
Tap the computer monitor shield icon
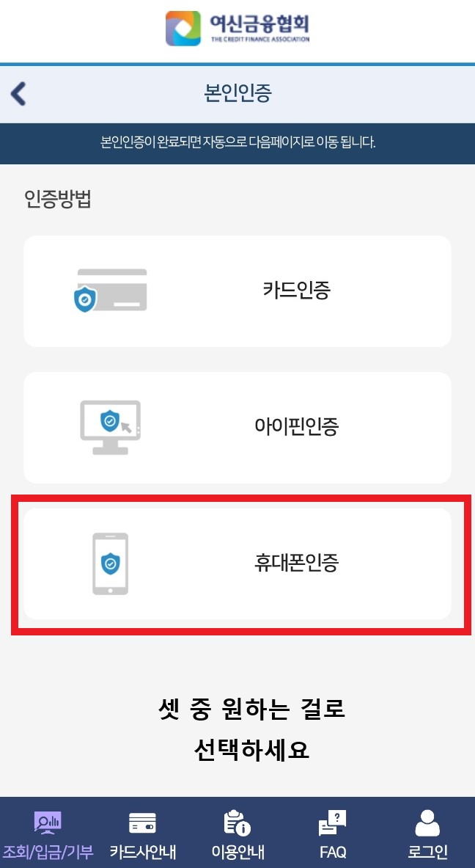111,427
